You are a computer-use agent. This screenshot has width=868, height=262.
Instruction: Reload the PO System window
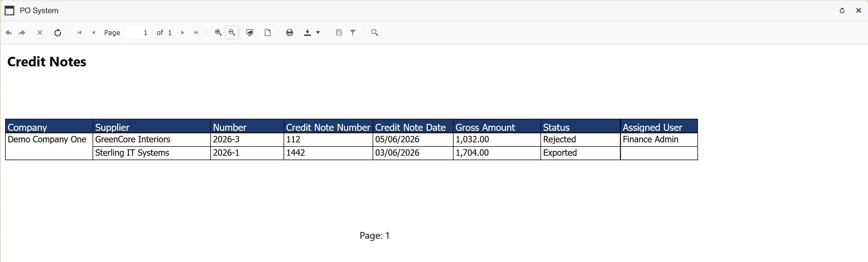pos(842,11)
